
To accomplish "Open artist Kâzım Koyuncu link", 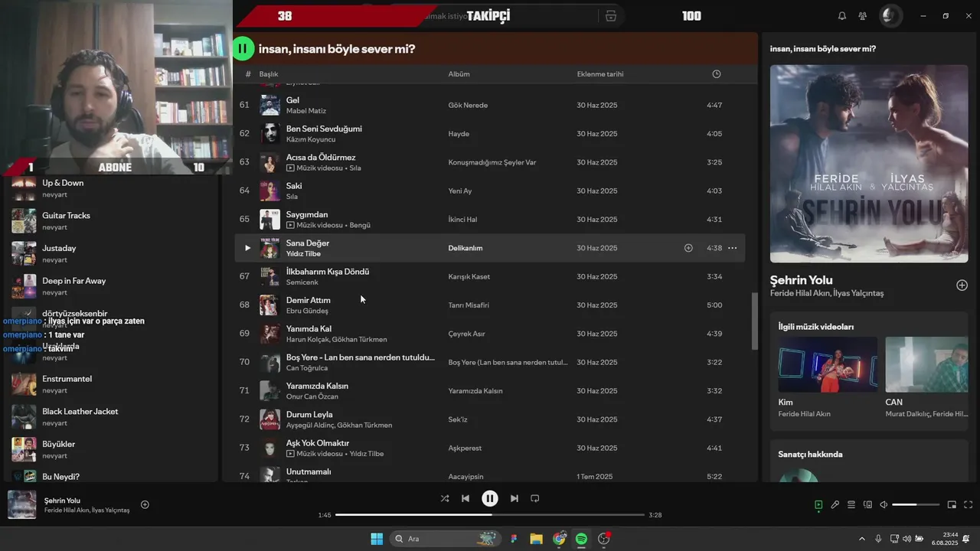I will (311, 139).
